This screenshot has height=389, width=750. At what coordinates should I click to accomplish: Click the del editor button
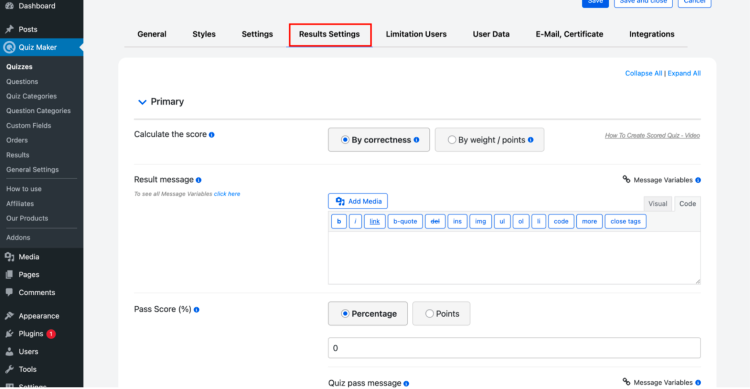click(435, 221)
